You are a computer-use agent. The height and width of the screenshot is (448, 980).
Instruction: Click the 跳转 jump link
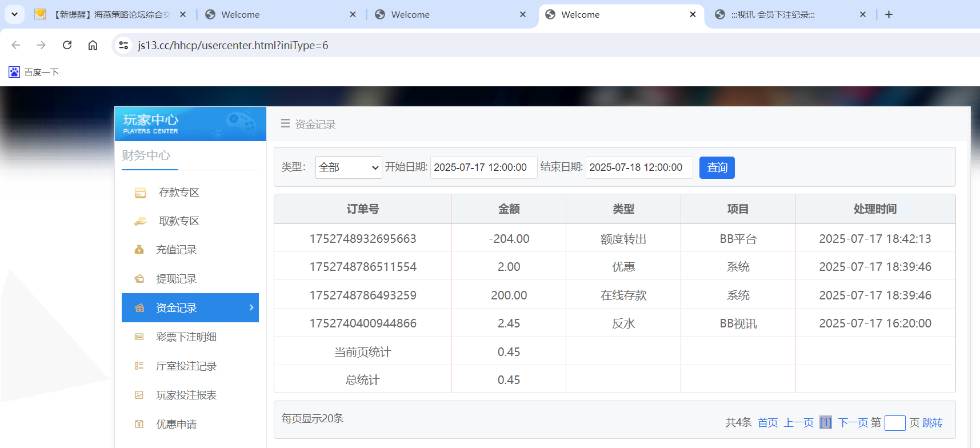(933, 423)
